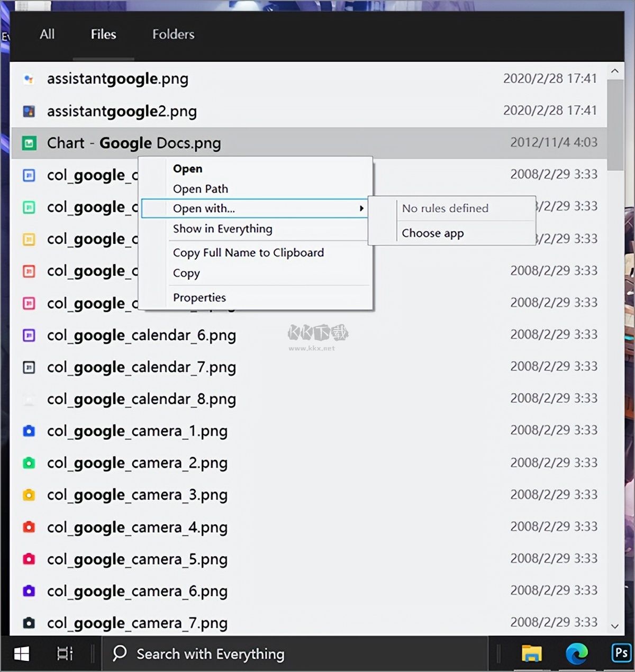Click the results scrollbar down arrow
This screenshot has width=635, height=672.
coord(615,626)
